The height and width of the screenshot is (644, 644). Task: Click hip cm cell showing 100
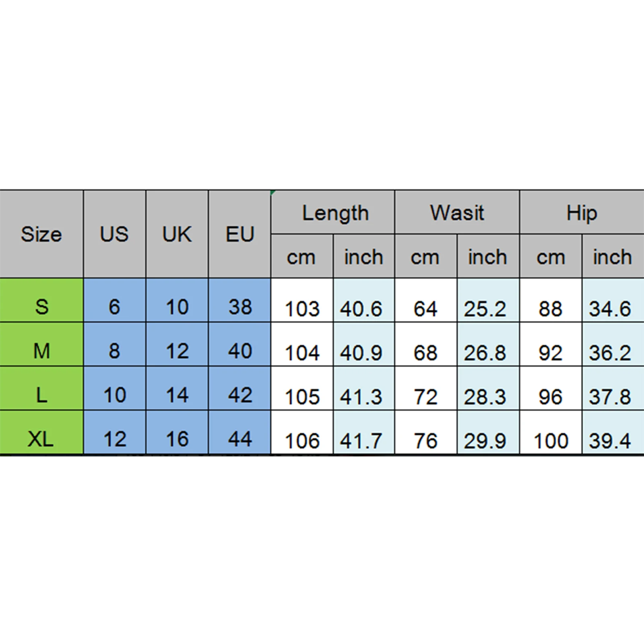551,432
